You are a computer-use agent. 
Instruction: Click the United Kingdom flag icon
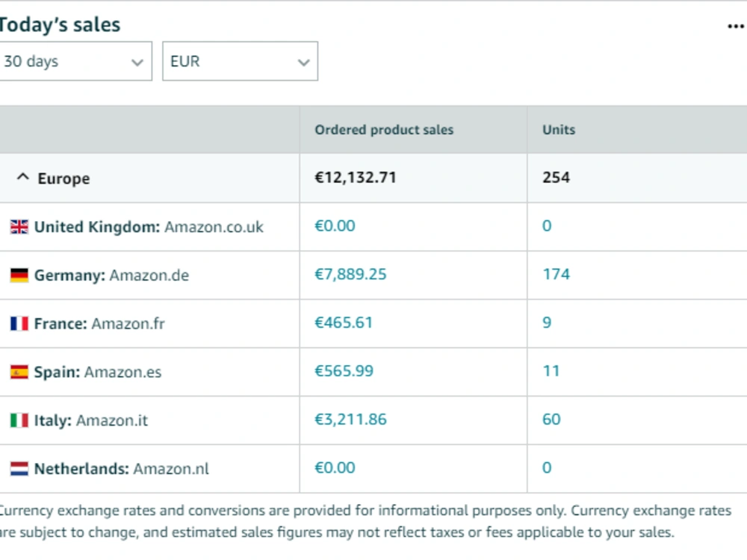tap(19, 227)
